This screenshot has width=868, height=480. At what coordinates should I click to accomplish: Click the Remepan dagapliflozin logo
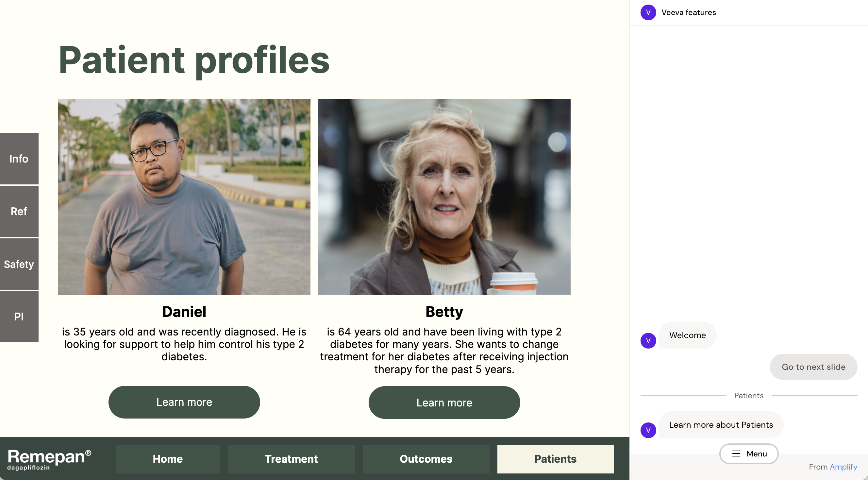click(x=49, y=459)
